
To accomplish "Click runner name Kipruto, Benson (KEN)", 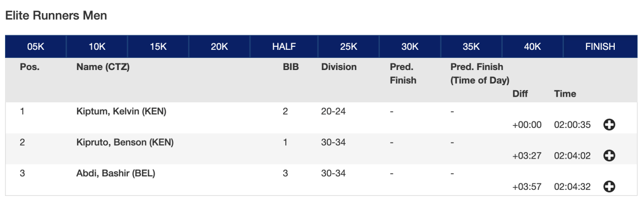I will pos(125,143).
